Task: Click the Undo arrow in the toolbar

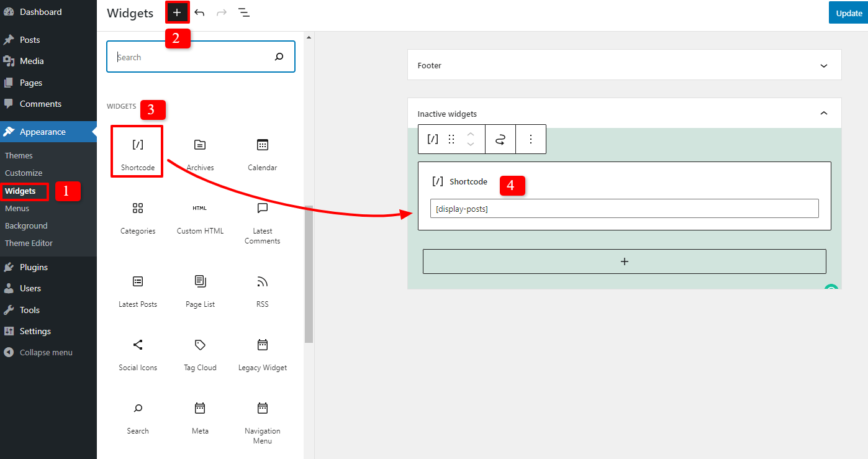Action: [199, 12]
